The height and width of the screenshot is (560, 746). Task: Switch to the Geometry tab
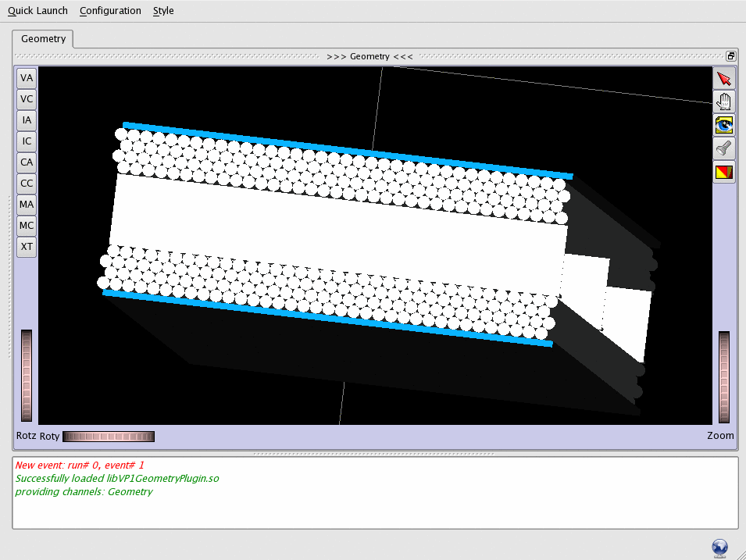(x=43, y=39)
